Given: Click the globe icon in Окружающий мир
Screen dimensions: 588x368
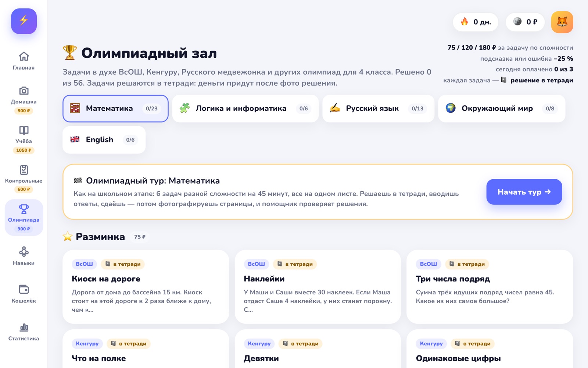Looking at the screenshot, I should pyautogui.click(x=451, y=108).
